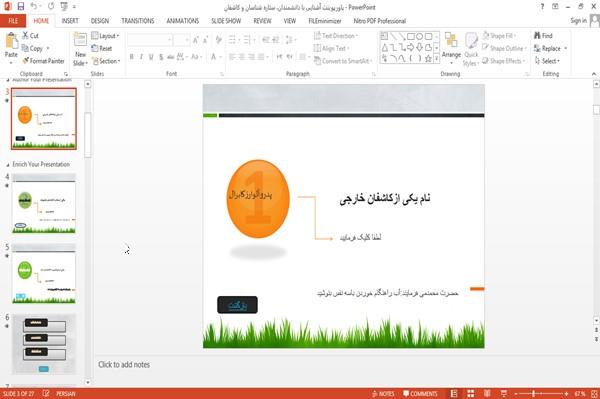The width and height of the screenshot is (600, 399).
Task: Click Fit slide to window icon
Action: point(594,394)
